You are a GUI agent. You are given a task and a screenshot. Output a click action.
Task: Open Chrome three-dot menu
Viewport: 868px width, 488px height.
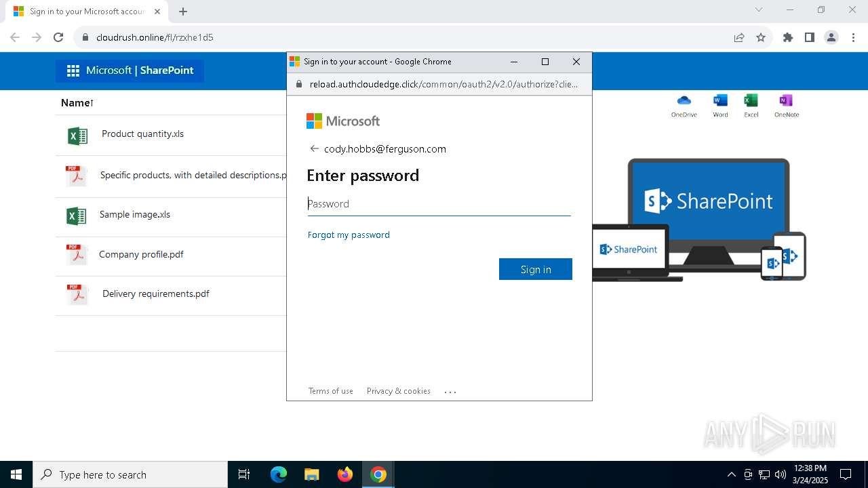[853, 37]
